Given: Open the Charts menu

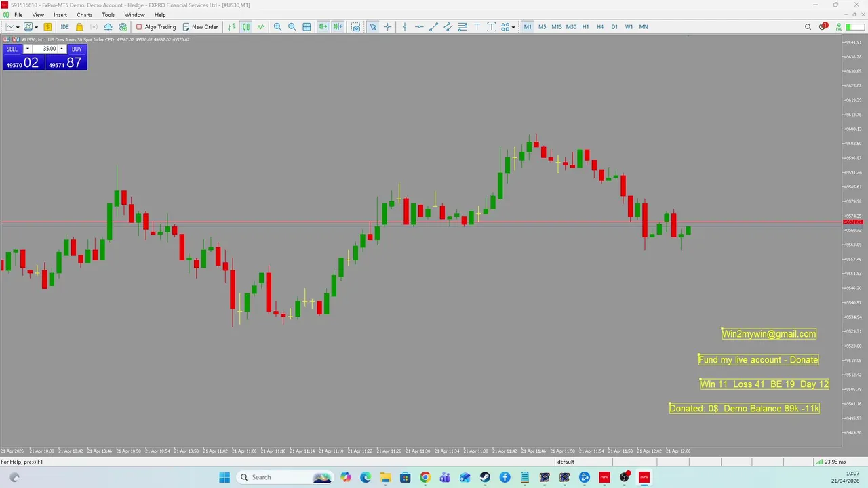Looking at the screenshot, I should tap(84, 15).
